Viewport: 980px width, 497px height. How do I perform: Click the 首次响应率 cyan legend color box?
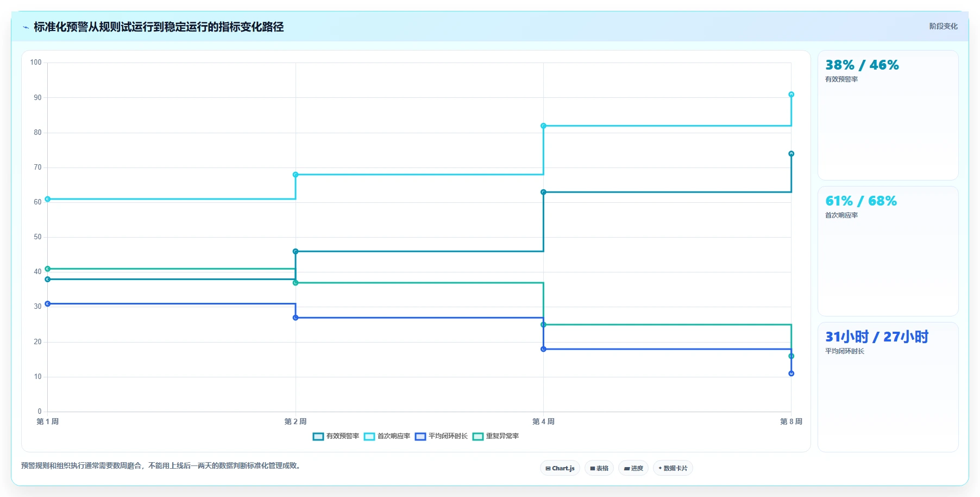point(369,436)
